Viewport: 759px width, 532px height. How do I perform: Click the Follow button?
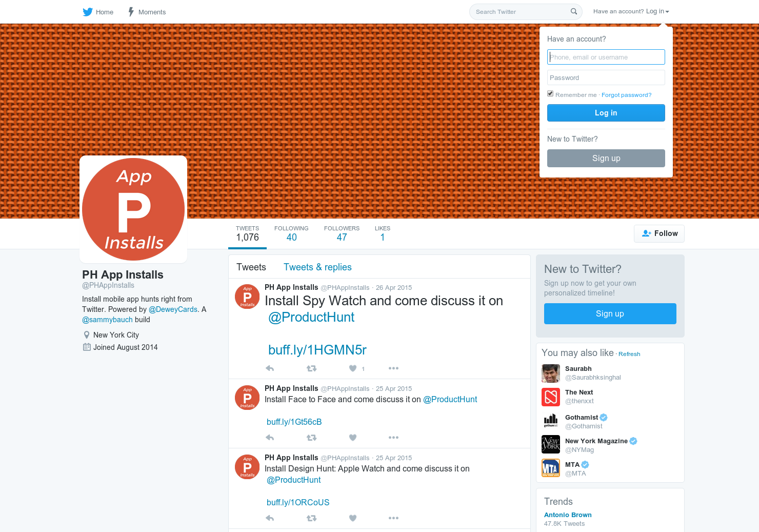pyautogui.click(x=659, y=233)
